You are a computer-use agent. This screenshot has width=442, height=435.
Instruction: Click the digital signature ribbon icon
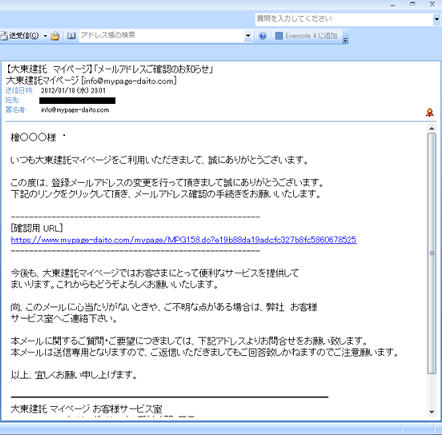[x=430, y=112]
